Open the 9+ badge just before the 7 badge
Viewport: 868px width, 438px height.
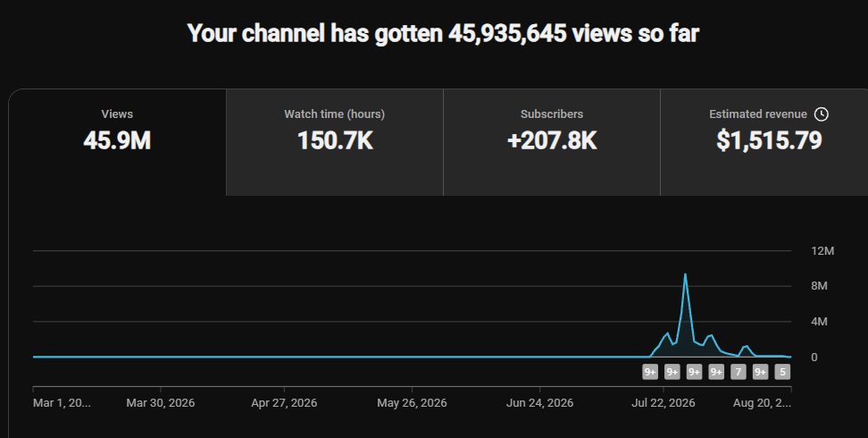(x=716, y=372)
